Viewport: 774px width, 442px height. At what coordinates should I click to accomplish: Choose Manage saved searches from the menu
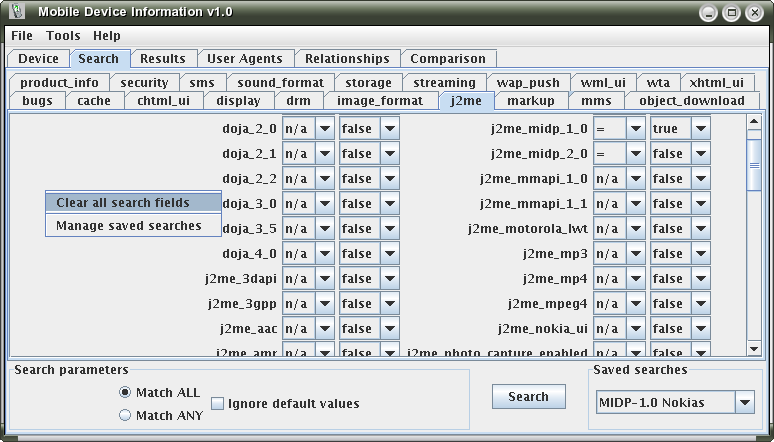(128, 225)
